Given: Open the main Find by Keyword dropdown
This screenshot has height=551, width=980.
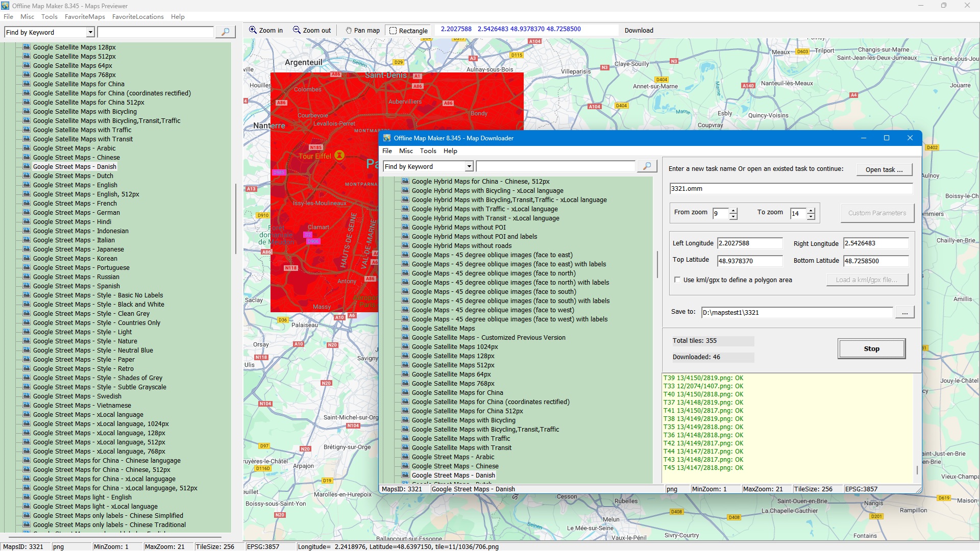Looking at the screenshot, I should (x=90, y=32).
